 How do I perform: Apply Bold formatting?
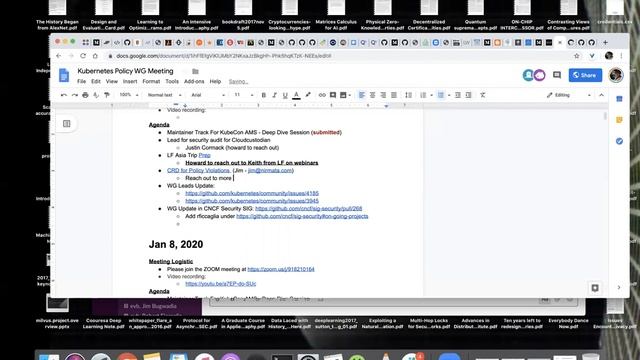tap(264, 95)
